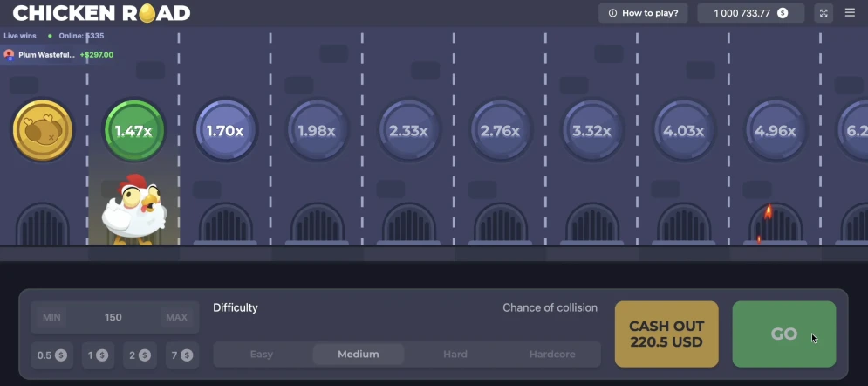Set bet to MAX
The width and height of the screenshot is (868, 386).
(x=174, y=317)
